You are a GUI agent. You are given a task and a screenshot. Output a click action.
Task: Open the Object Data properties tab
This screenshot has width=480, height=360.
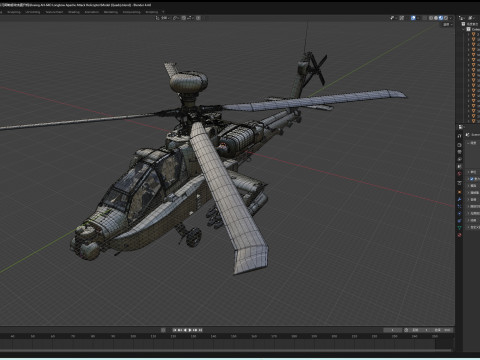tap(459, 227)
